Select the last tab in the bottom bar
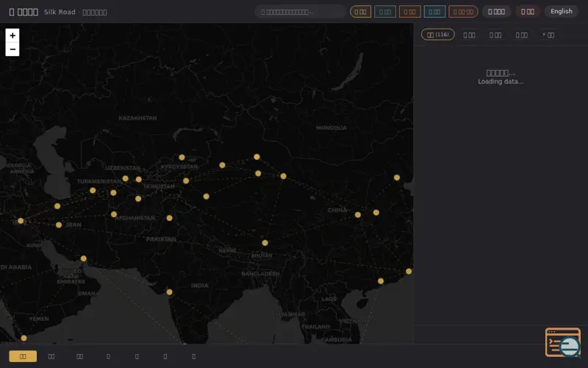Screen dimensions: 588x368 click(193, 356)
